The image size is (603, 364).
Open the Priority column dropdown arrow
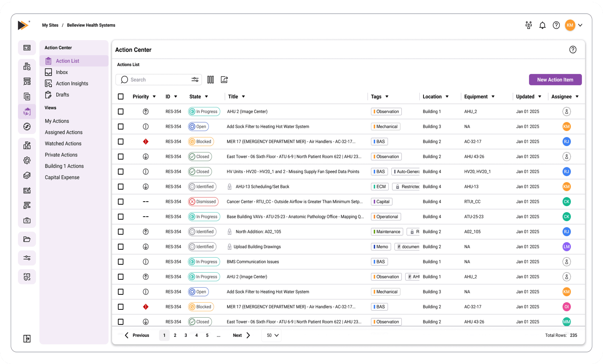154,97
